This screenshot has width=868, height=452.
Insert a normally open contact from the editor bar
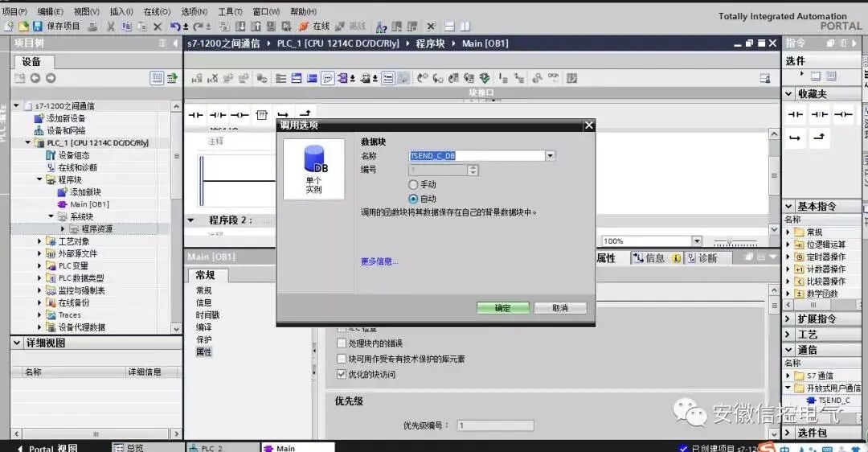click(195, 115)
